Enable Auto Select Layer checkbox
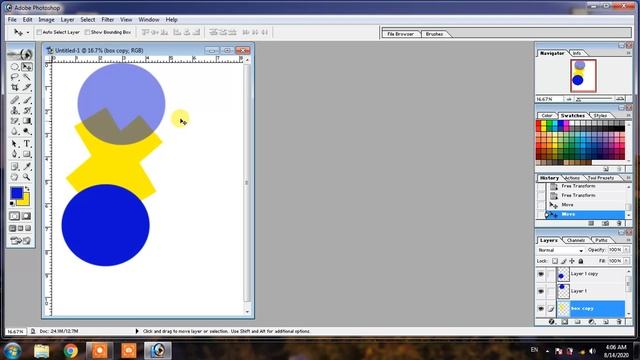The width and height of the screenshot is (640, 360). pyautogui.click(x=40, y=32)
